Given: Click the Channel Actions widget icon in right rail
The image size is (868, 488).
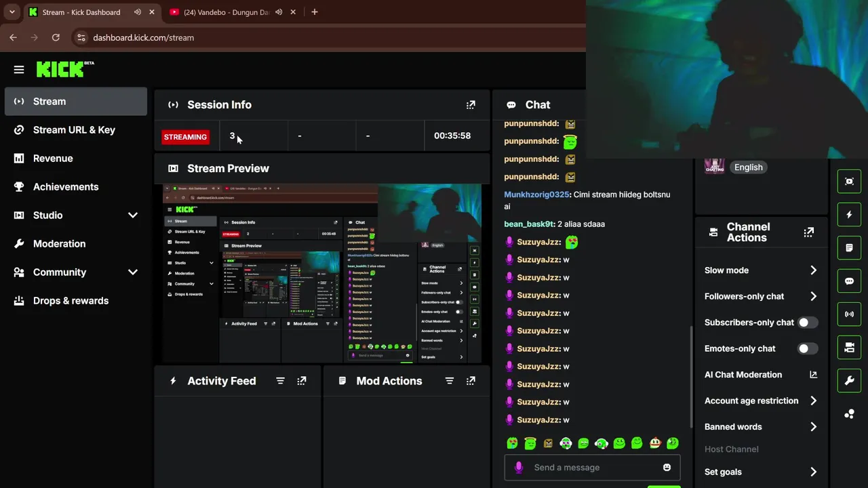Looking at the screenshot, I should click(x=849, y=348).
